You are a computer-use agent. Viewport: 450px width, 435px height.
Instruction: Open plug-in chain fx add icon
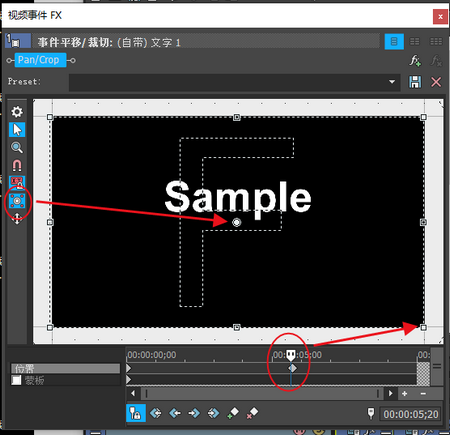tap(415, 61)
